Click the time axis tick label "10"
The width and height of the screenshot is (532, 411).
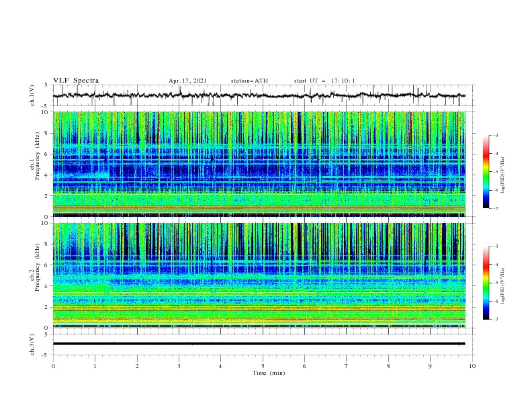pyautogui.click(x=472, y=366)
